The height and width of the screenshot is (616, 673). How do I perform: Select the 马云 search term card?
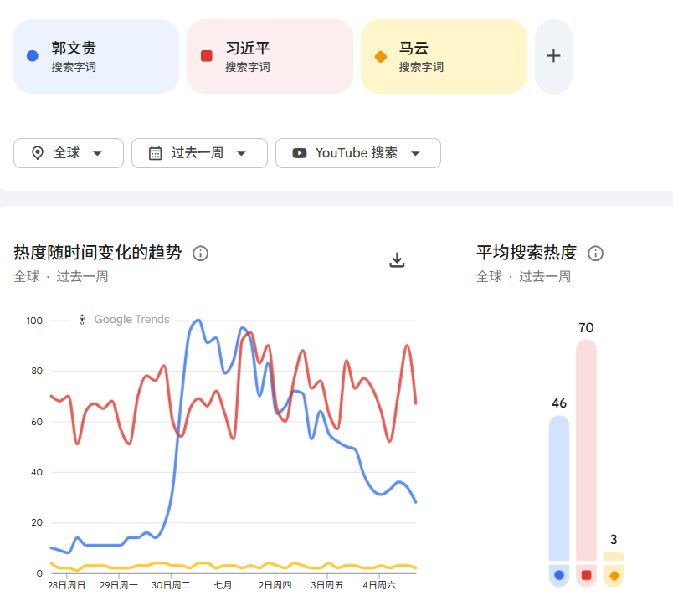coord(444,56)
